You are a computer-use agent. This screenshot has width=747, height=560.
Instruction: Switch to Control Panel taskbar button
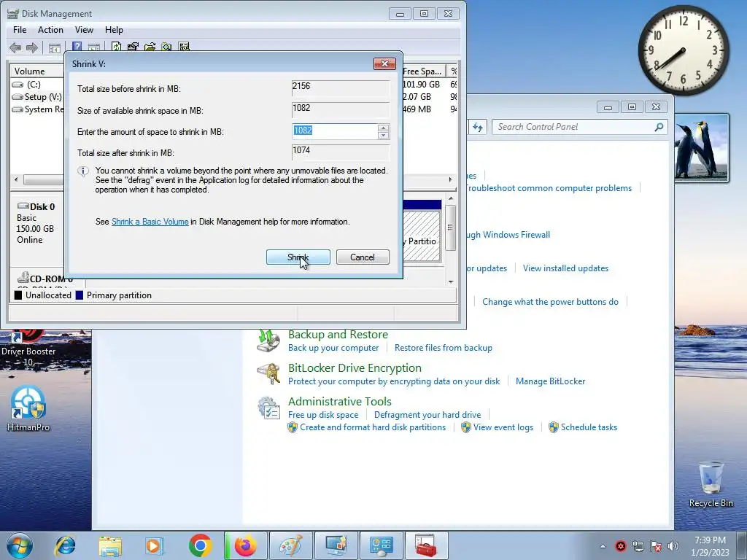(x=381, y=545)
